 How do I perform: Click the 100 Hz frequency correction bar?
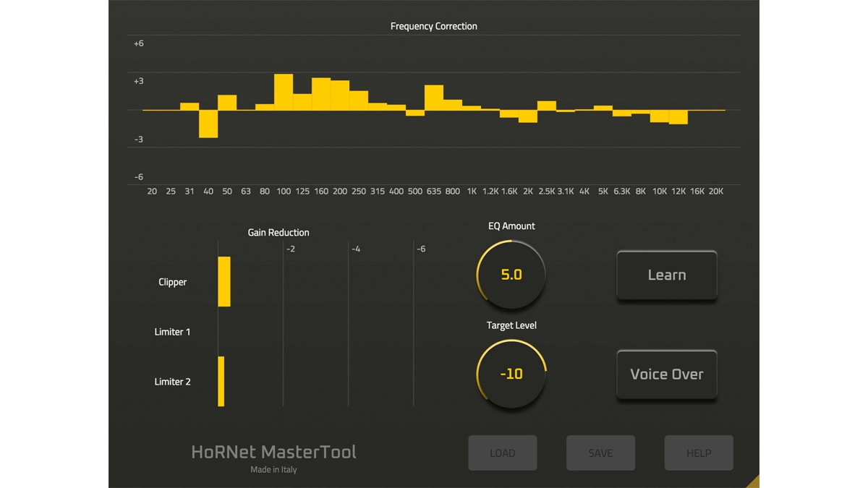[x=284, y=92]
